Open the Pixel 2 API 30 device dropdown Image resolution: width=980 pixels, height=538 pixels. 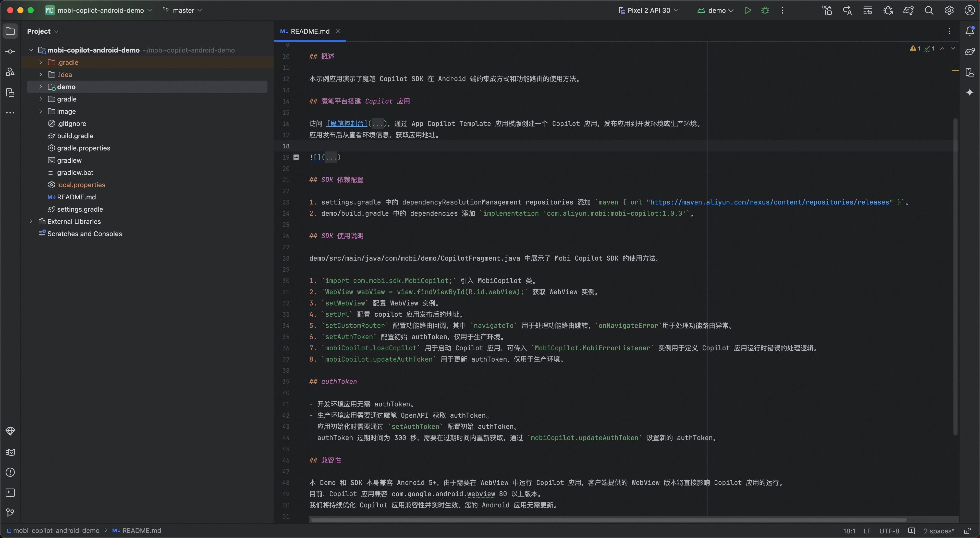(x=648, y=10)
